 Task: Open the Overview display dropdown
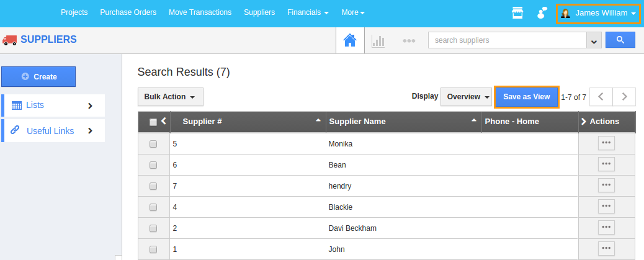[466, 97]
